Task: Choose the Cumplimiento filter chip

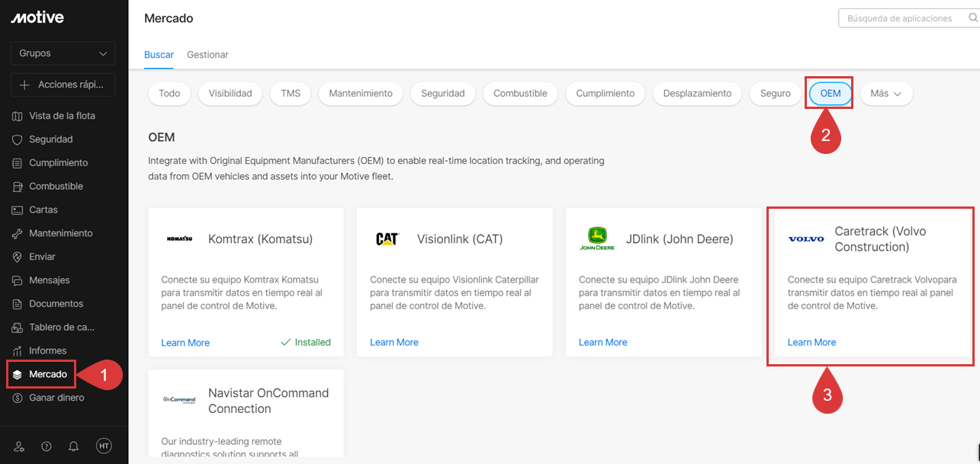Action: pos(606,94)
